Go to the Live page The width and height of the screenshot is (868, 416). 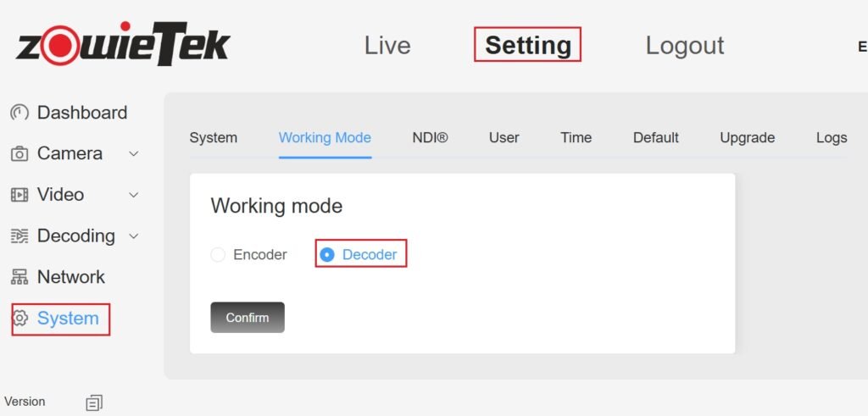387,45
